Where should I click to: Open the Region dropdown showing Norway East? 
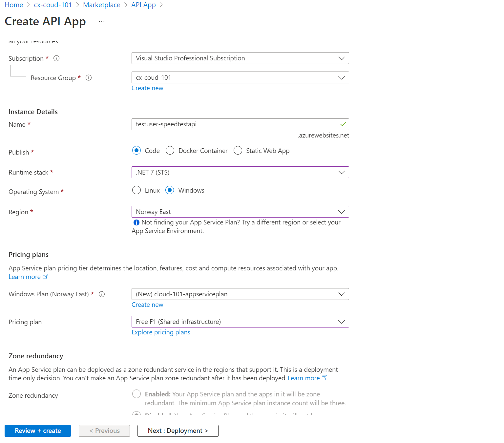[240, 212]
